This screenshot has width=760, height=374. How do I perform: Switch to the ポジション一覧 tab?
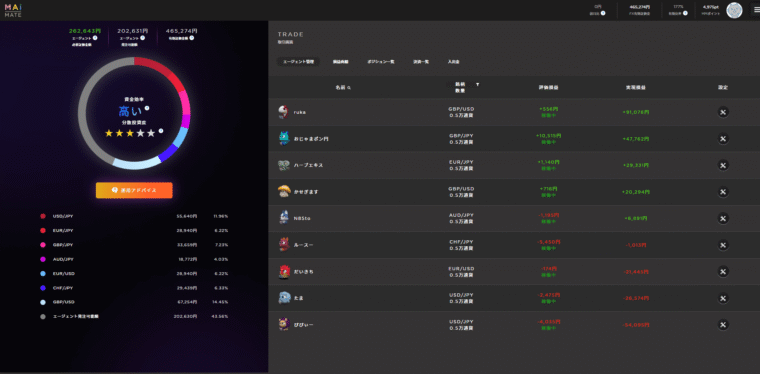[x=380, y=62]
